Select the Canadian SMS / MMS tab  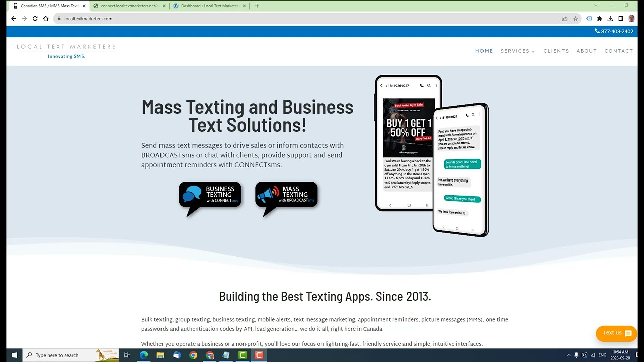coord(49,6)
